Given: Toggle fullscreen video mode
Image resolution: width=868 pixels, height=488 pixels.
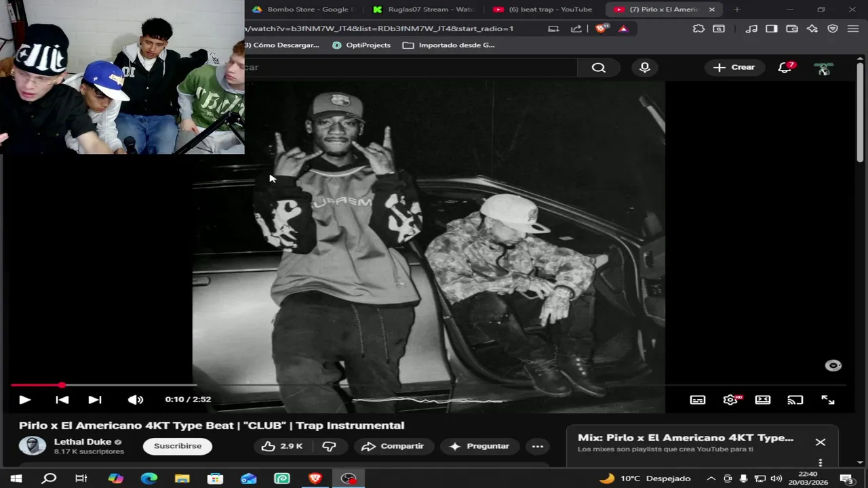Looking at the screenshot, I should [x=828, y=400].
